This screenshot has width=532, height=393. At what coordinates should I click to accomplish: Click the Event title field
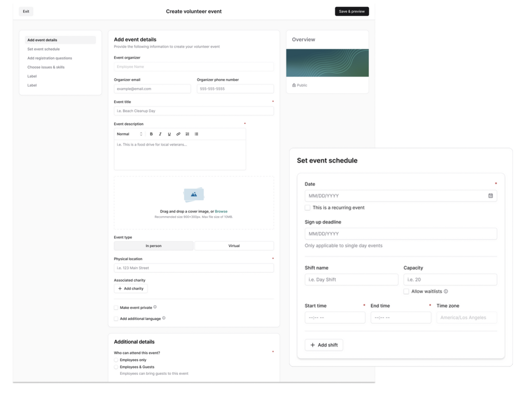click(x=194, y=111)
